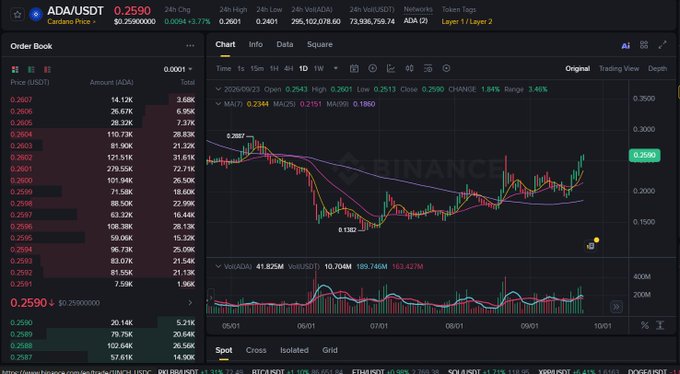Select the 4H interval

click(288, 69)
